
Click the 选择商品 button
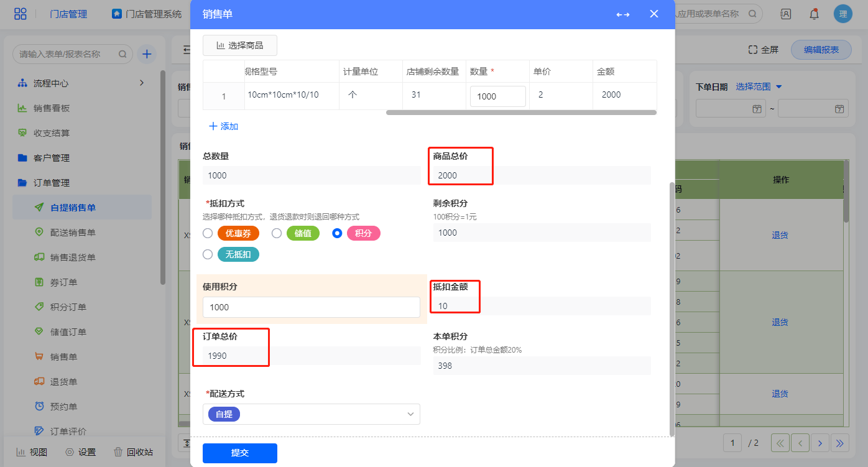239,45
